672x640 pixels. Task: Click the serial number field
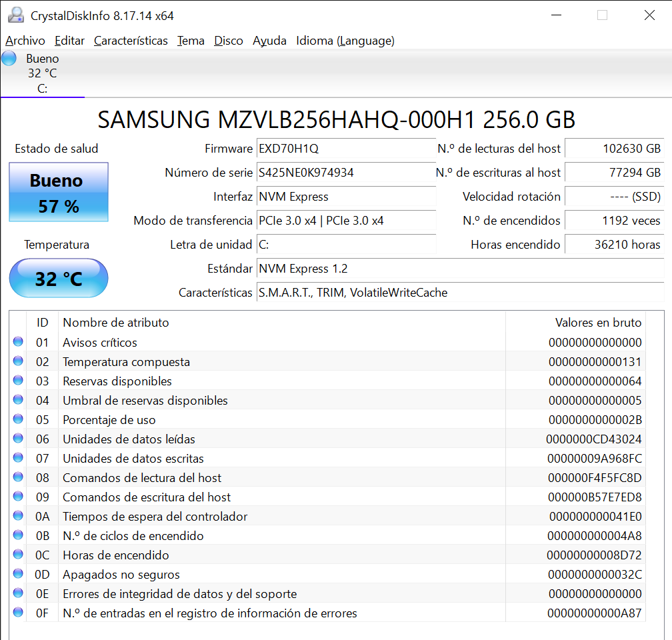(346, 173)
